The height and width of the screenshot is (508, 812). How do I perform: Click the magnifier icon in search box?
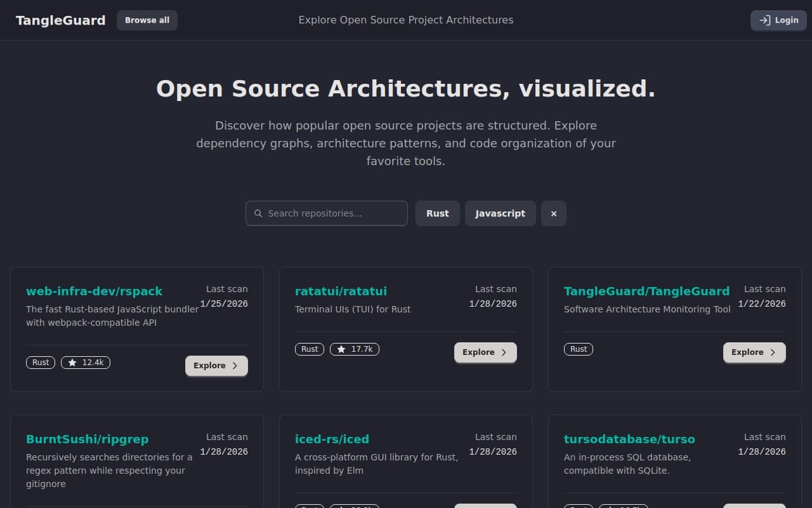(x=258, y=213)
